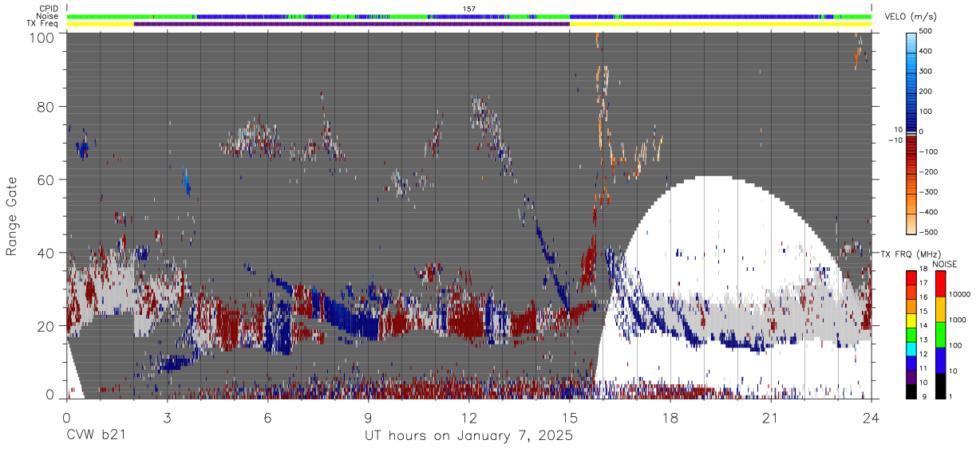Click the hour 9 tick label
Screen dimensions: 980x452
pos(368,418)
